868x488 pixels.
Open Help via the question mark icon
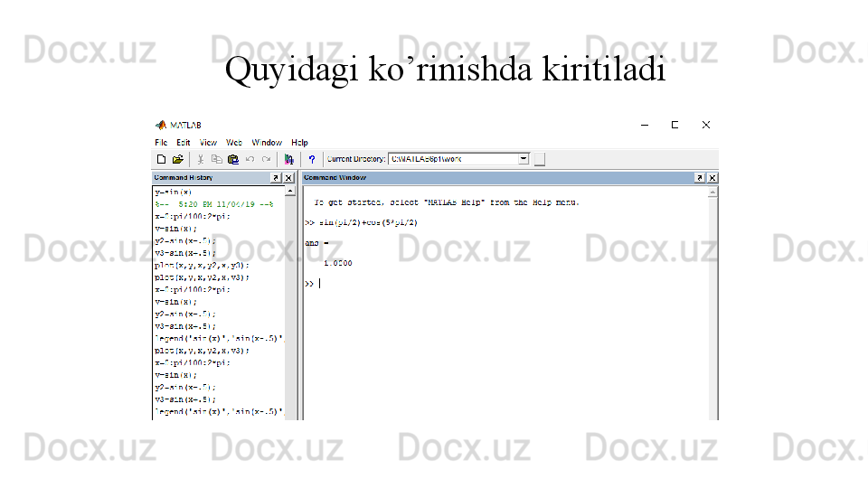coord(311,159)
